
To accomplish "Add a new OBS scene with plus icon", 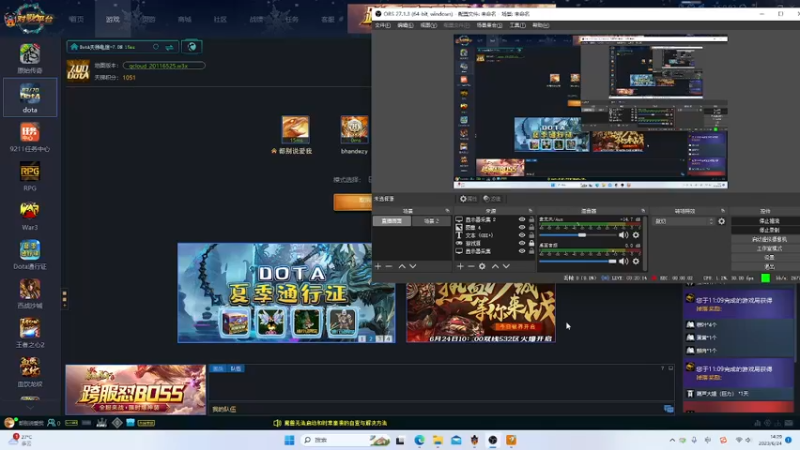I will click(378, 266).
